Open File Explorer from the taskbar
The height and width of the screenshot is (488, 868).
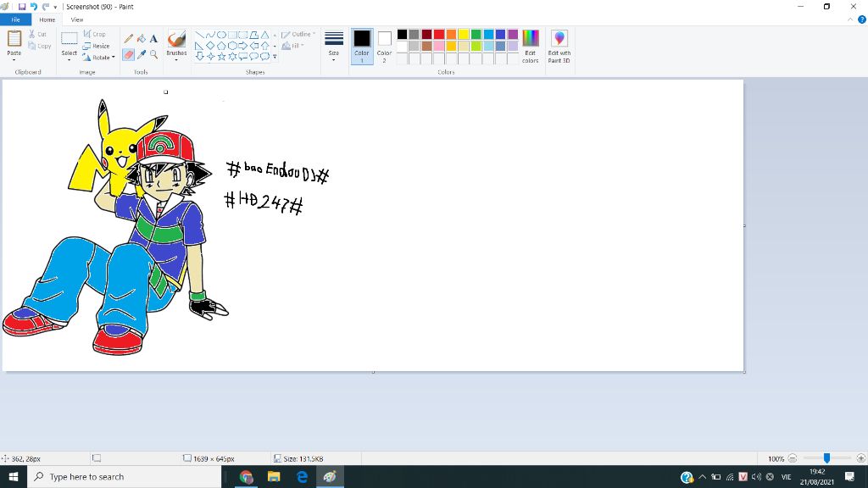coord(274,476)
